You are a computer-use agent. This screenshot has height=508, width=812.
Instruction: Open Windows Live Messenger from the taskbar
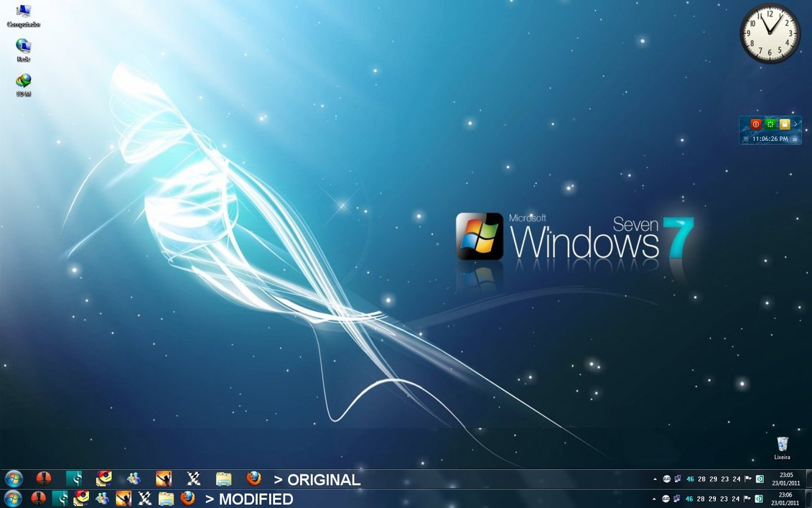pyautogui.click(x=134, y=479)
